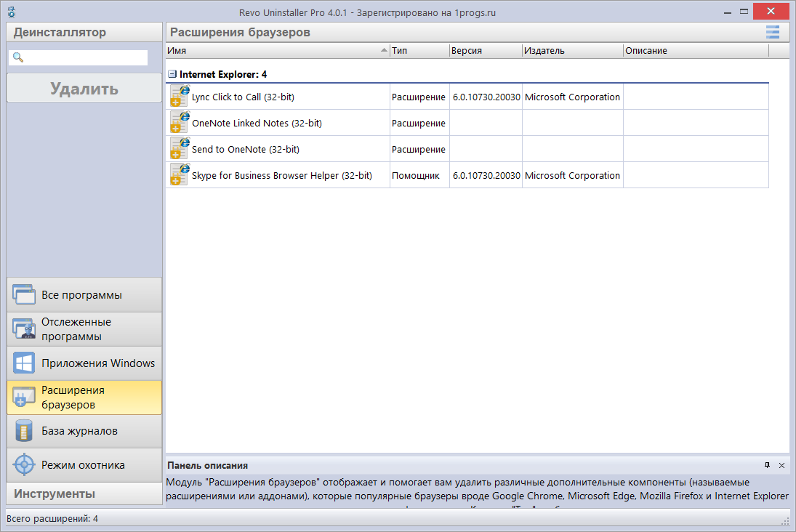
Task: Sort extensions by the Издатель column
Action: coord(571,50)
